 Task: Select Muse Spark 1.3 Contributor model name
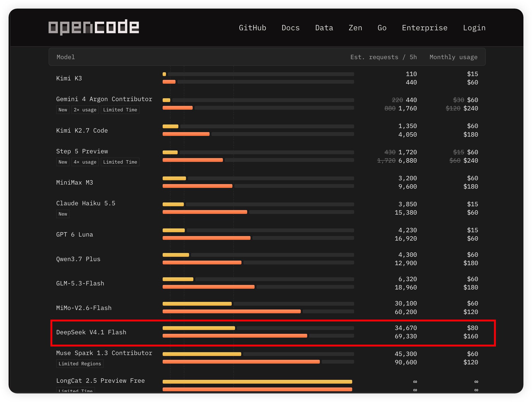click(x=104, y=353)
